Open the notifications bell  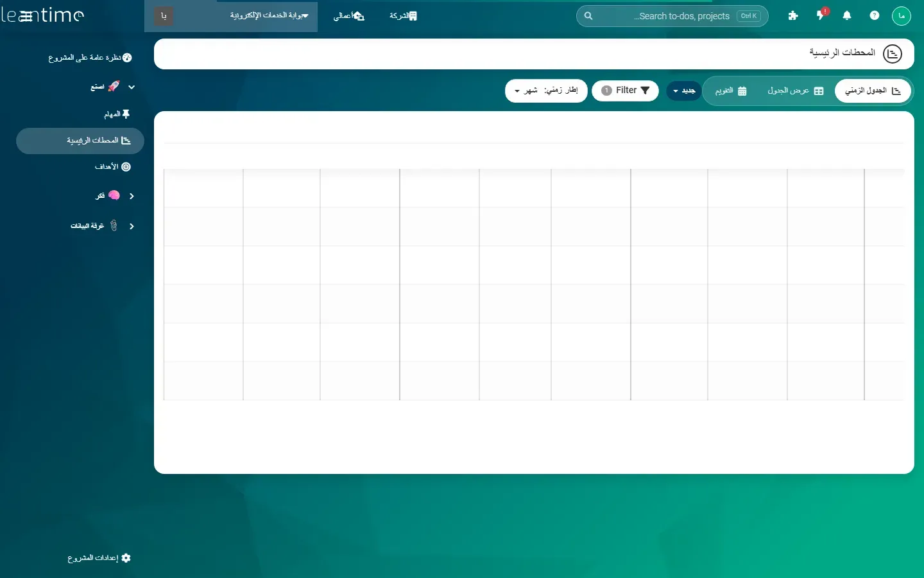[847, 16]
